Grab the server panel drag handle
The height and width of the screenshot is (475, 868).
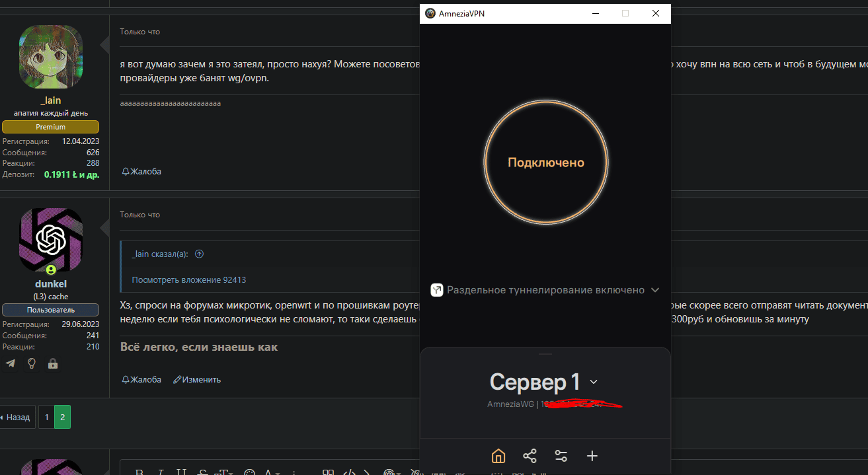tap(545, 355)
